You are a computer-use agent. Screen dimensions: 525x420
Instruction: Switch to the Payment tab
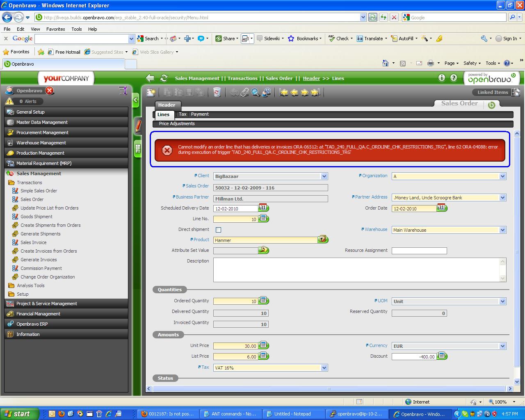point(200,114)
